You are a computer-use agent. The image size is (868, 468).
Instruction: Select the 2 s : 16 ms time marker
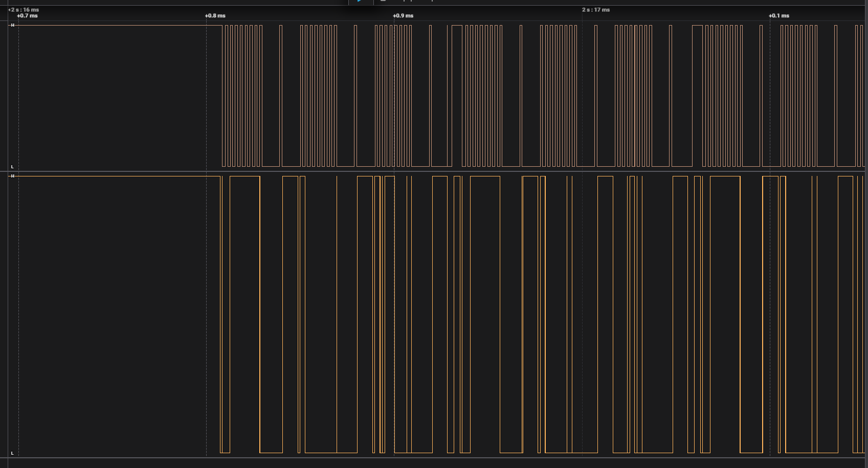pos(25,10)
